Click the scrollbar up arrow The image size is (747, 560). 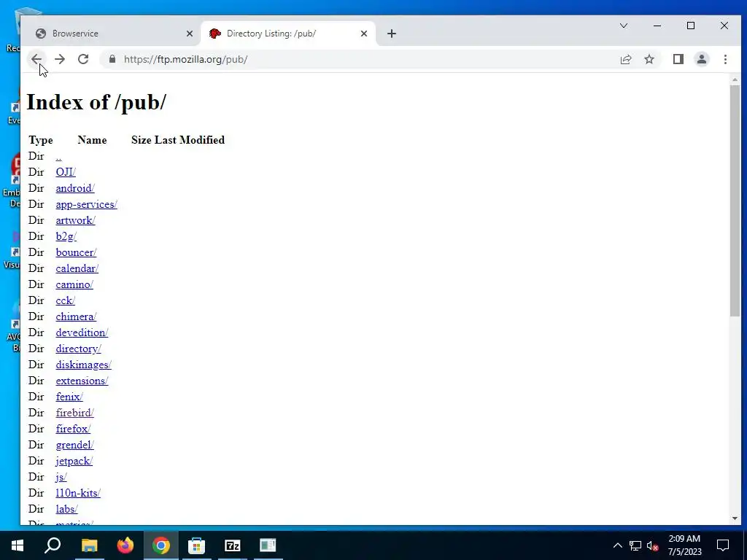click(735, 79)
